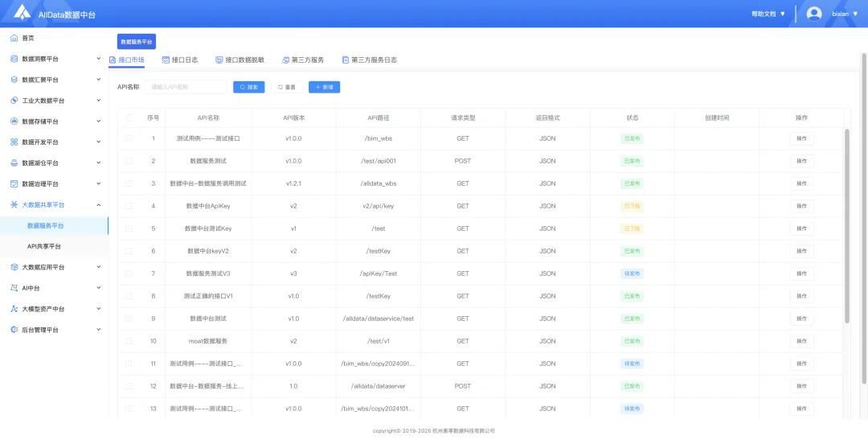Click the 待发布 status tag for 数据服务测试V3
868x440 pixels.
(x=632, y=273)
